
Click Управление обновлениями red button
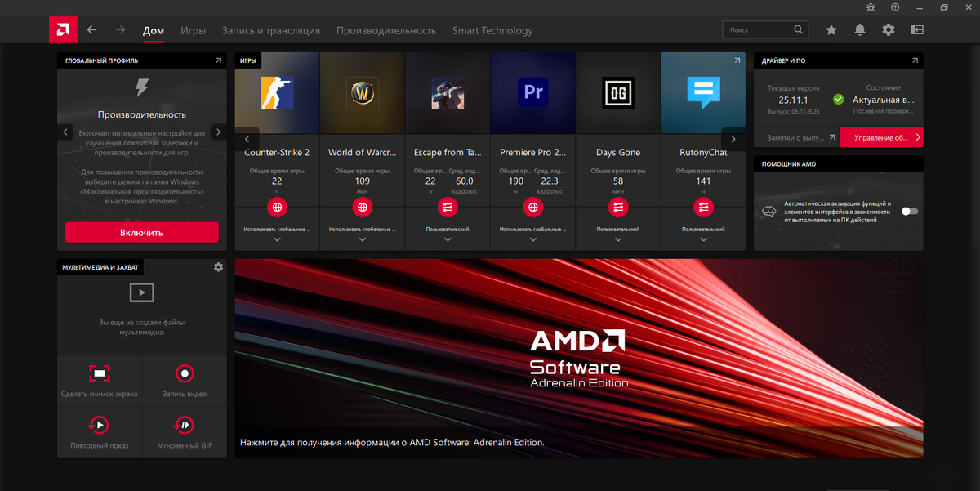coord(882,137)
